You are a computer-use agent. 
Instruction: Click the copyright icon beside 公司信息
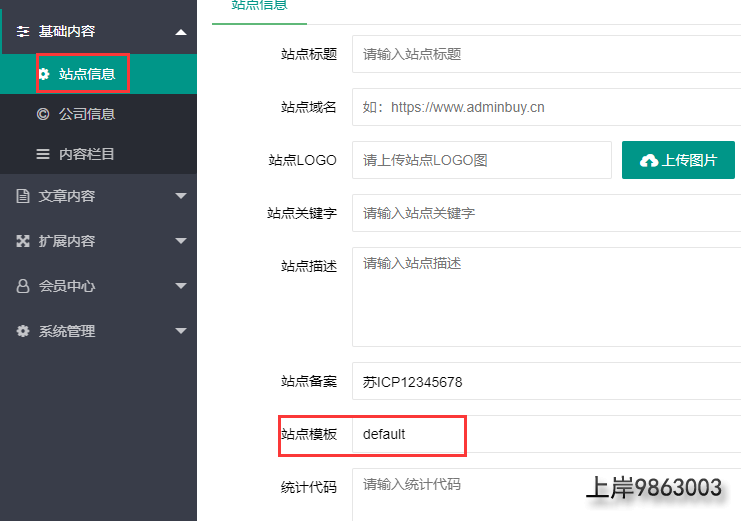pyautogui.click(x=43, y=114)
